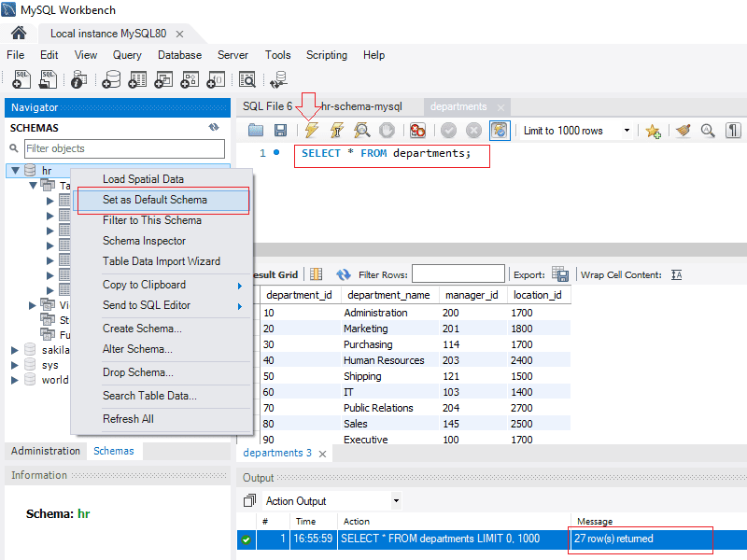Open the Action Output dropdown

(394, 501)
